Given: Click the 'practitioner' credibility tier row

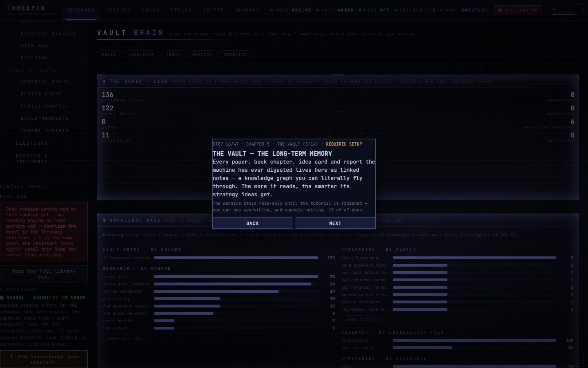Looking at the screenshot, I should pyautogui.click(x=457, y=341).
